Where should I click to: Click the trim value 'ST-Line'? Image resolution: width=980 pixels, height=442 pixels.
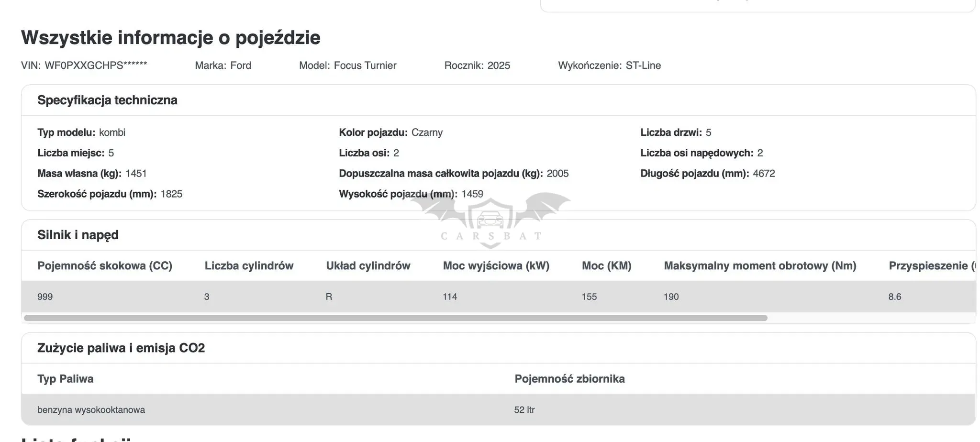click(643, 66)
